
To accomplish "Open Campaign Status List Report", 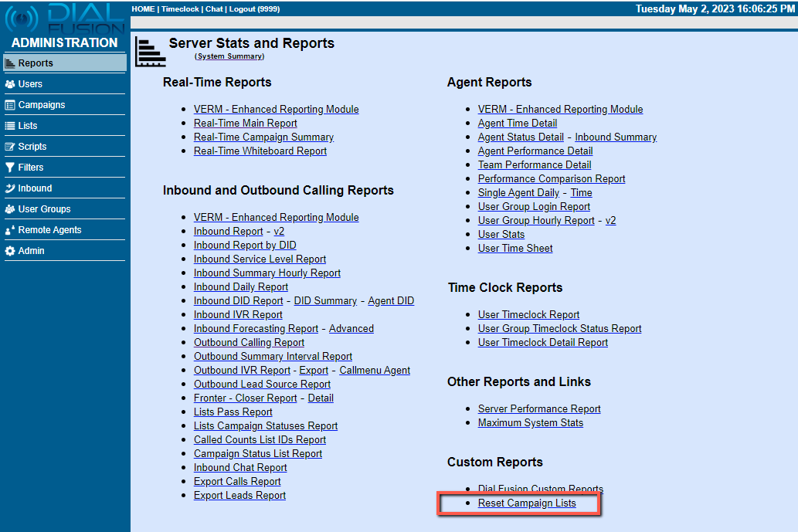I will pyautogui.click(x=258, y=454).
